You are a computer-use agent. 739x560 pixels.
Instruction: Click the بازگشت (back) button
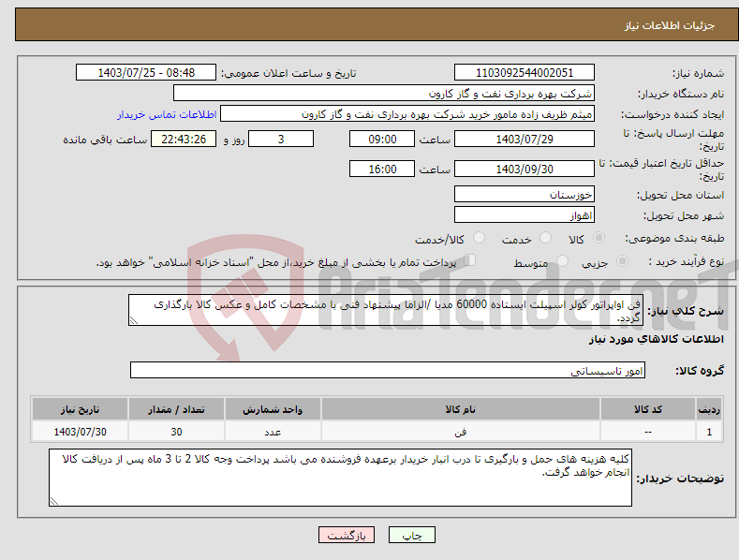[347, 535]
